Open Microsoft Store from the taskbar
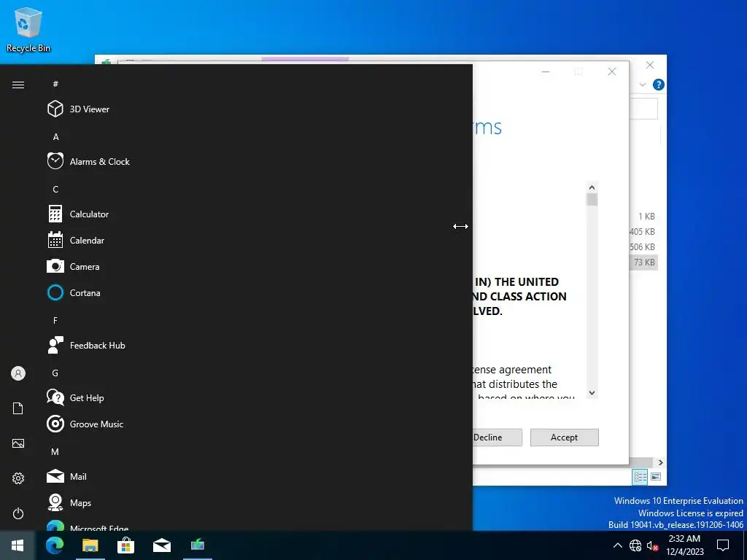This screenshot has width=747, height=560. (x=125, y=545)
